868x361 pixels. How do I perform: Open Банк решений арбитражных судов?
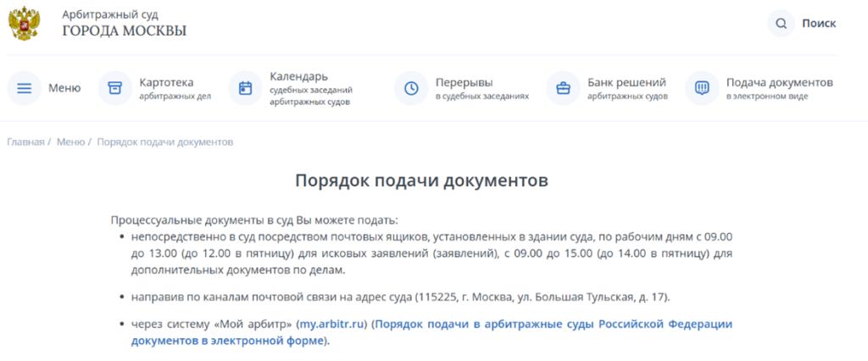[628, 89]
